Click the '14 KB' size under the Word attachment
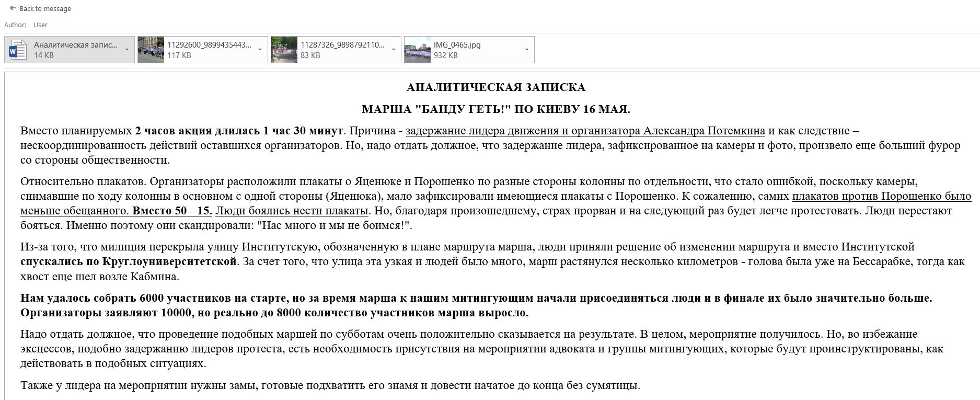980x400 pixels. pyautogui.click(x=44, y=55)
